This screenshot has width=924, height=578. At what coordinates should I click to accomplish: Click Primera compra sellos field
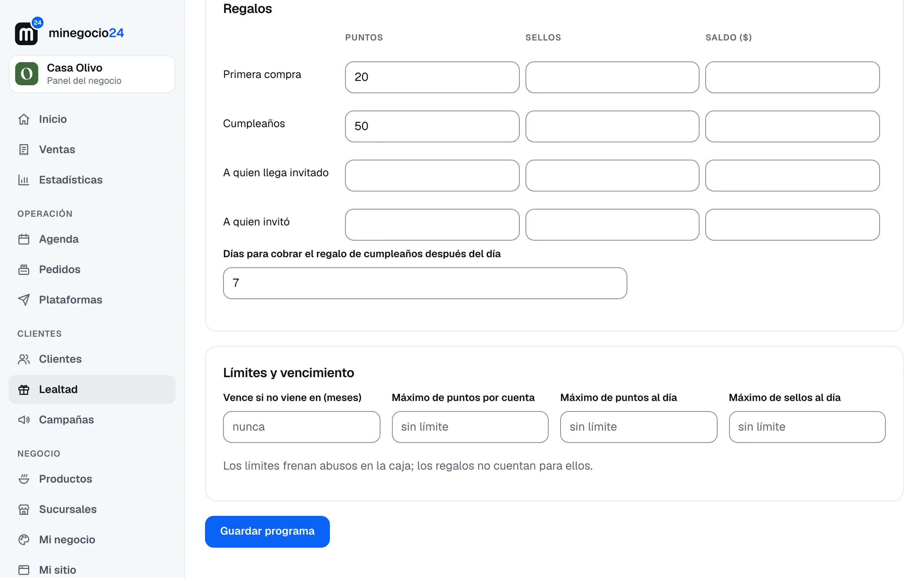[x=613, y=77]
